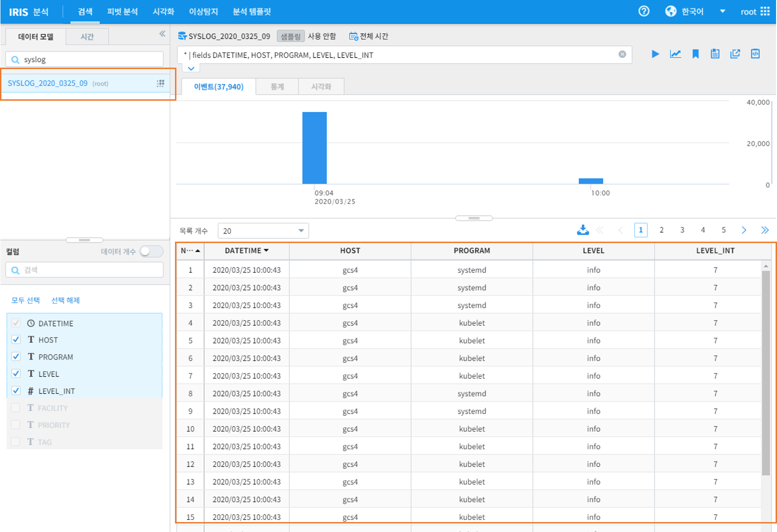777x532 pixels.
Task: Click the column 검색 input field
Action: (85, 270)
